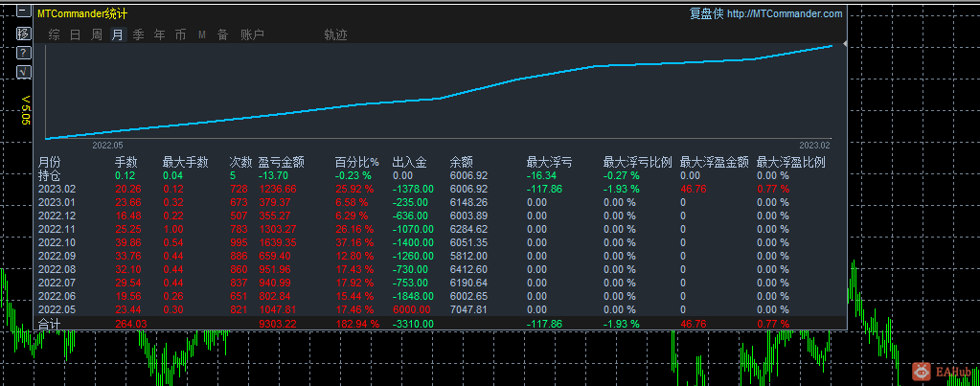Click the total profit 9303.22

point(277,324)
